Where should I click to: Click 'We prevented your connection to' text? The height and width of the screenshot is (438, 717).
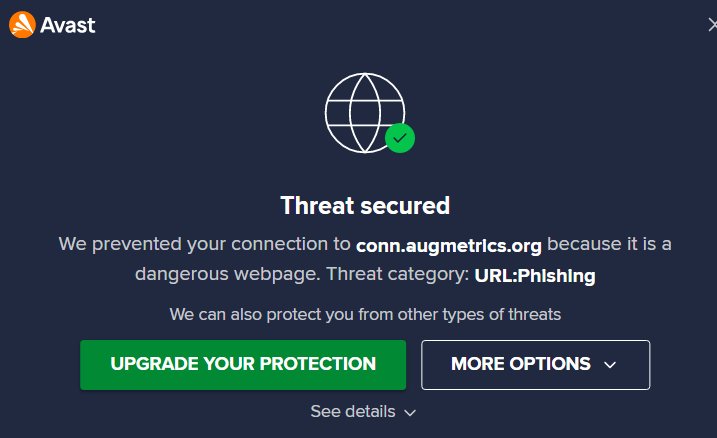click(x=204, y=244)
